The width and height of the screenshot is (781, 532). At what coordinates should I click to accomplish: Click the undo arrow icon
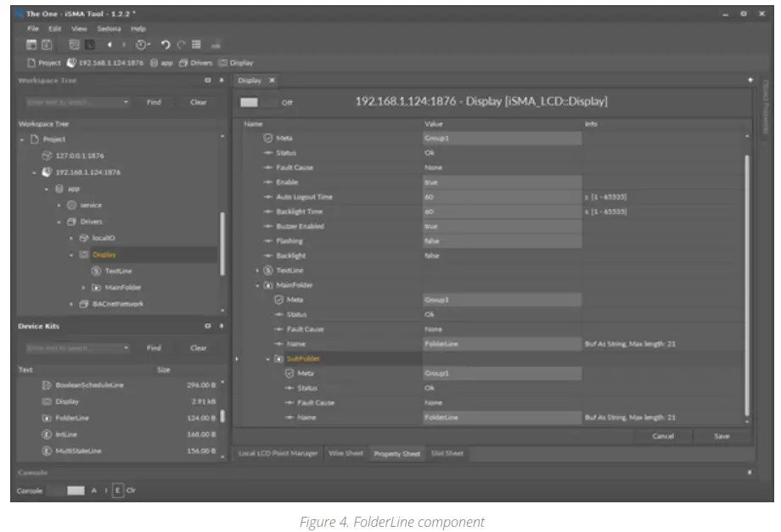point(166,45)
